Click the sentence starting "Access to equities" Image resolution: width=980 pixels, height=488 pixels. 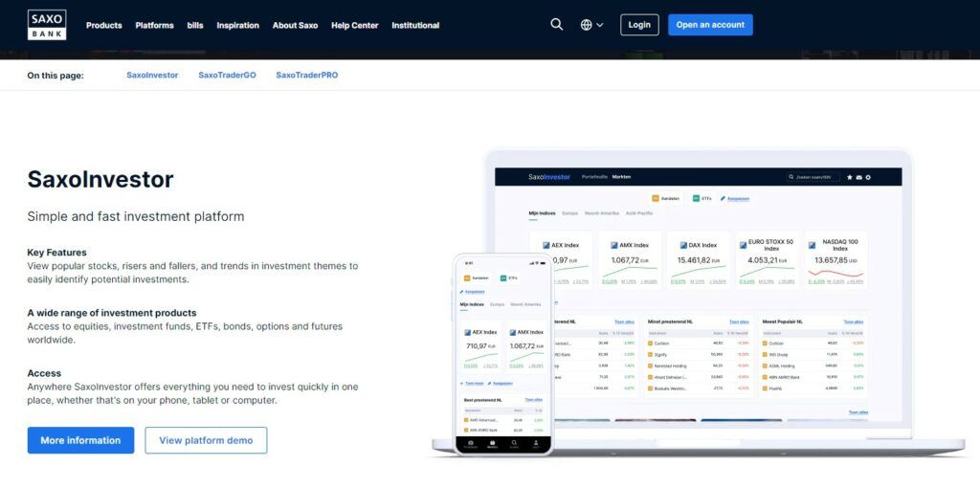[185, 333]
